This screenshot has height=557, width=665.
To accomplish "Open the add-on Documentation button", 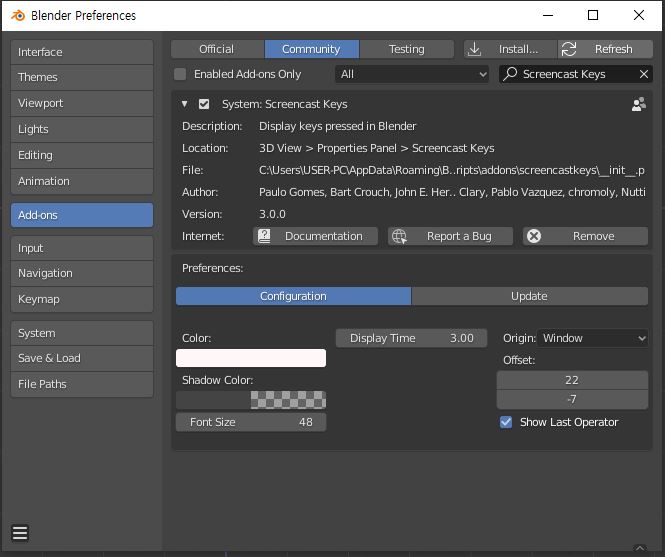I will [316, 236].
